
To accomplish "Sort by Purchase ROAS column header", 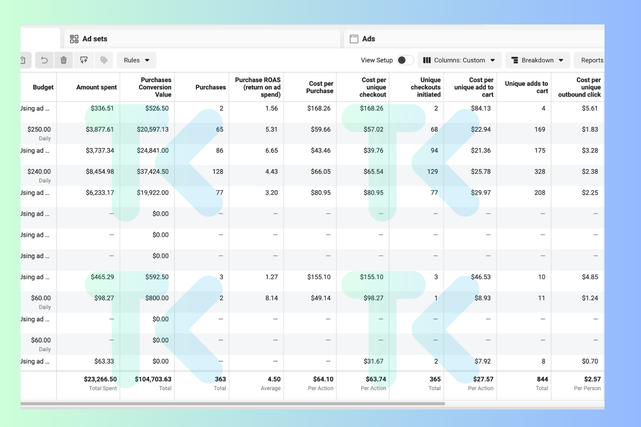I will point(258,87).
